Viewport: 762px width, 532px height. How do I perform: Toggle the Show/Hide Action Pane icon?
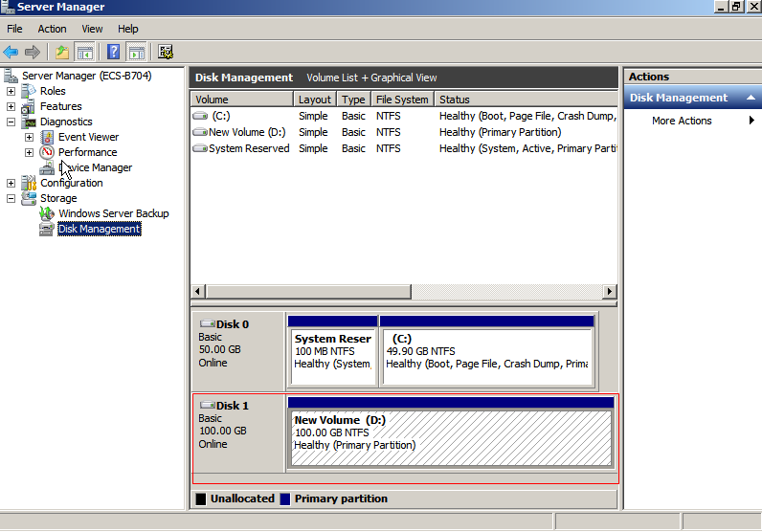click(137, 52)
